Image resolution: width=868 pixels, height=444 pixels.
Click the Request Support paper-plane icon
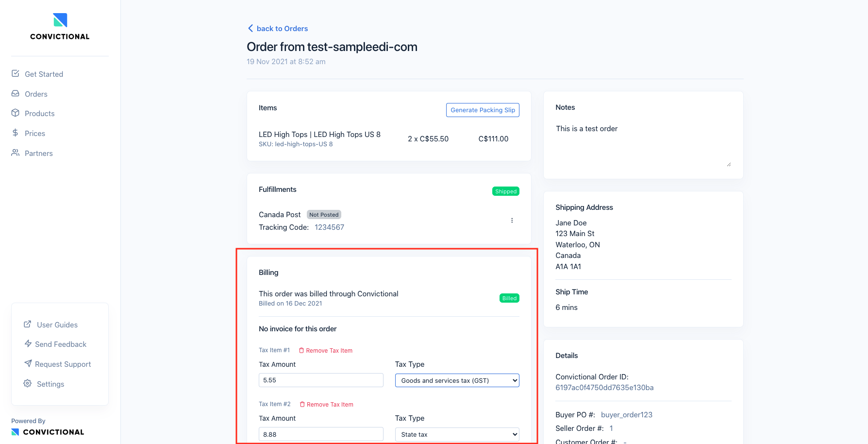28,363
